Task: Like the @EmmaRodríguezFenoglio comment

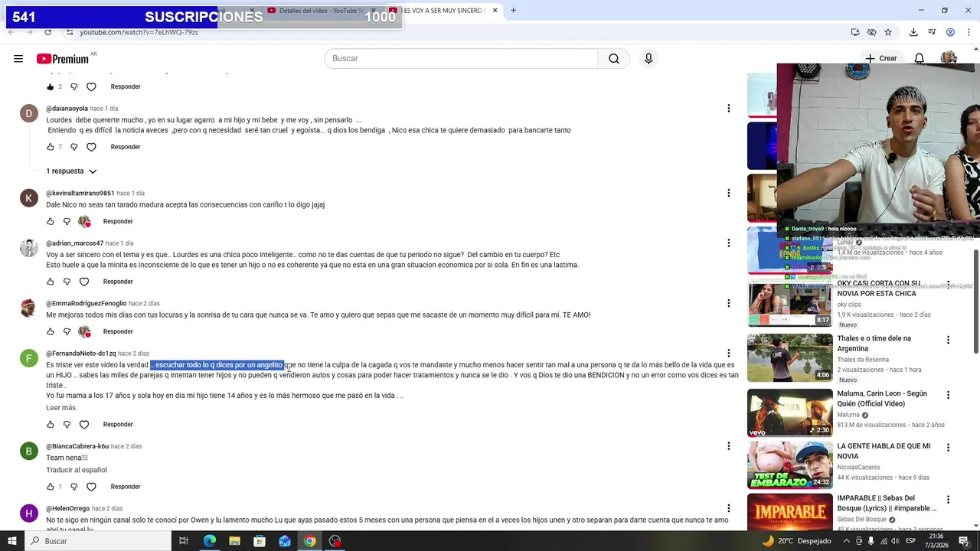Action: tap(51, 331)
